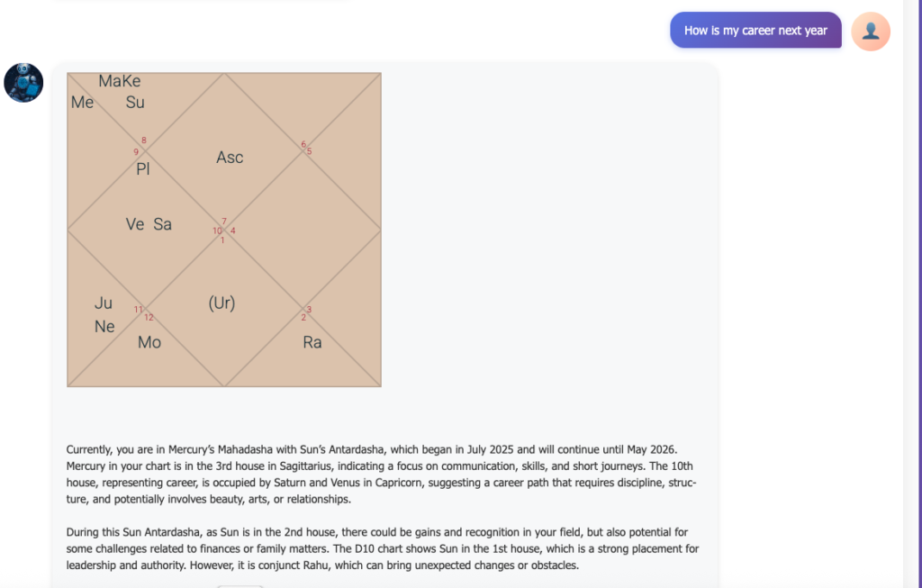
Task: Click the Ve planet label in the chart
Action: tap(135, 224)
